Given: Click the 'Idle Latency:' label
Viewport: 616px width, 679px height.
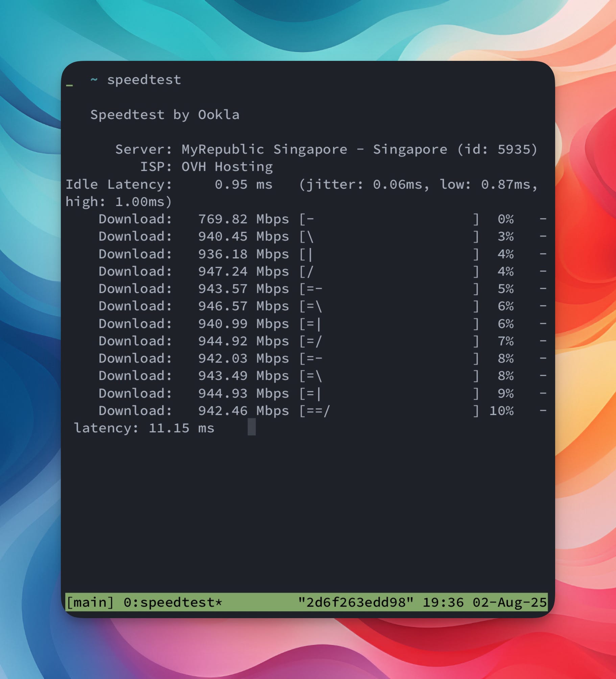Looking at the screenshot, I should pos(119,185).
